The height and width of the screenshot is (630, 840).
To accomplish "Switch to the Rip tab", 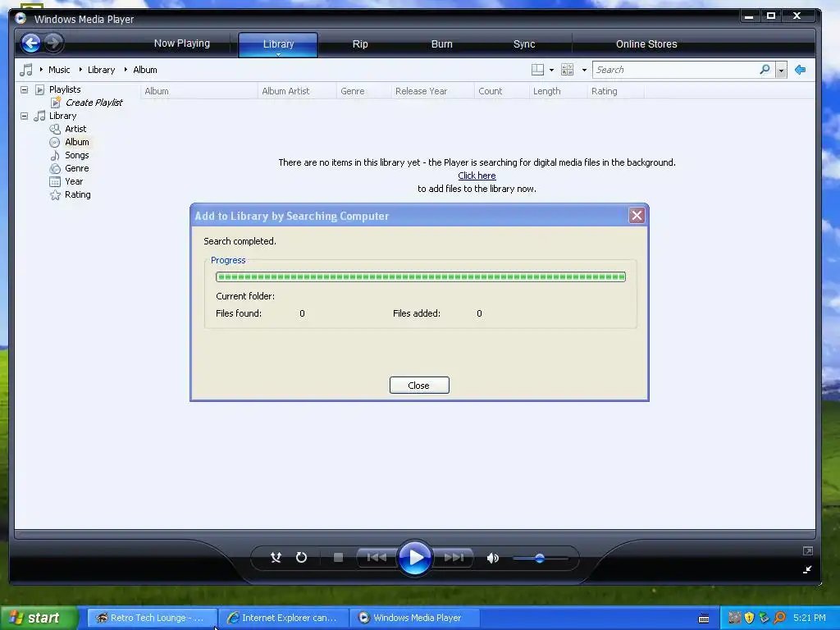I will pos(360,44).
